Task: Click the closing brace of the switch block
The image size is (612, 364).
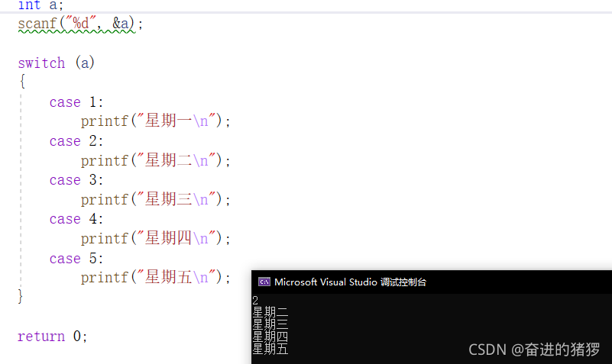Action: pos(21,296)
